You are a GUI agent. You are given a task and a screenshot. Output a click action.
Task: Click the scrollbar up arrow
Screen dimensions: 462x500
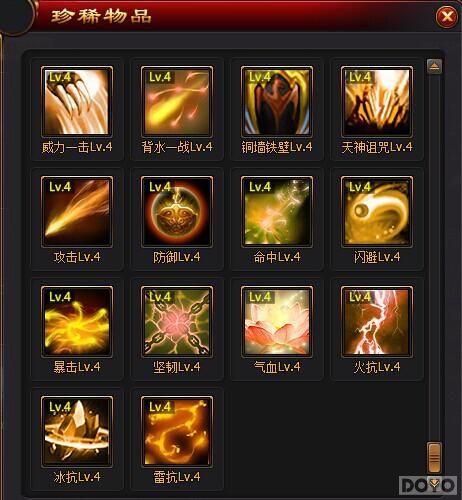[434, 66]
